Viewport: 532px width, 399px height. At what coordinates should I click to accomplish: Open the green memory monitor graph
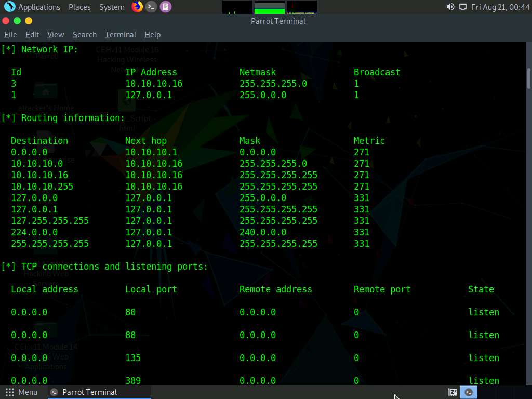click(x=270, y=7)
